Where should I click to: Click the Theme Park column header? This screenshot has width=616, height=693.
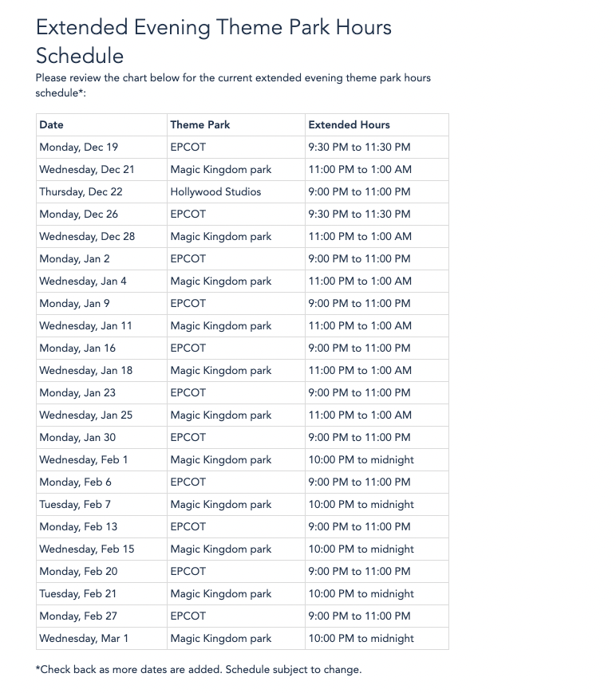point(200,125)
